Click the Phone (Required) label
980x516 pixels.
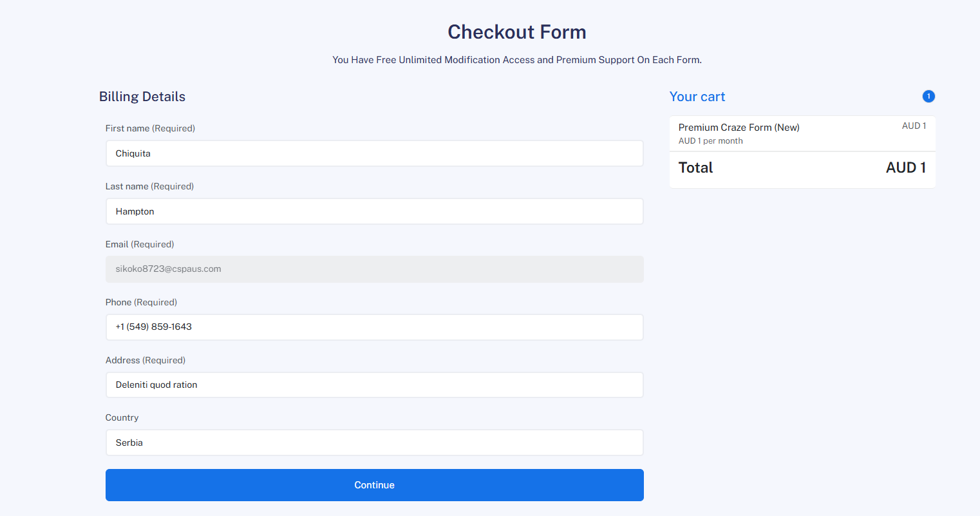(x=141, y=302)
